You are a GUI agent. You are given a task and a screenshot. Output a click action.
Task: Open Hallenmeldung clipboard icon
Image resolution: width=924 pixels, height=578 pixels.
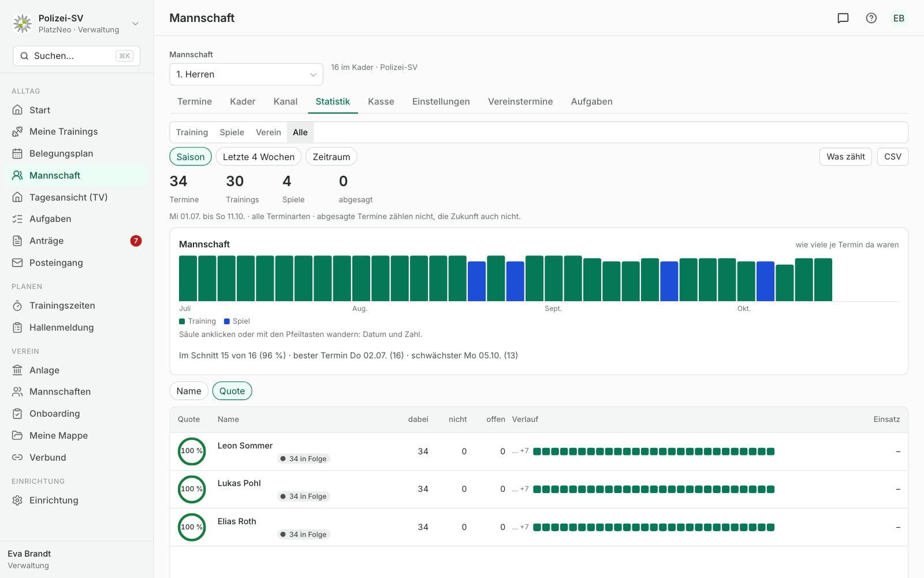tap(17, 328)
